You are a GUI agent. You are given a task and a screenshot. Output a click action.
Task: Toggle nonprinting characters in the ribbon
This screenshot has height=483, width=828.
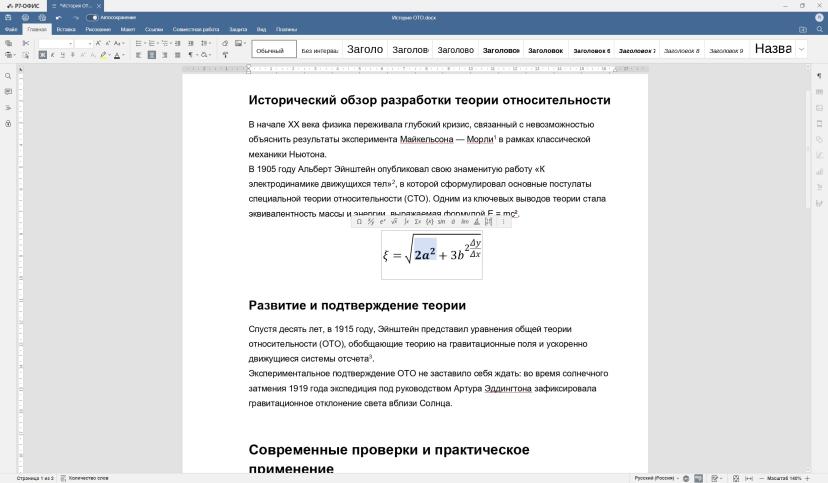192,55
